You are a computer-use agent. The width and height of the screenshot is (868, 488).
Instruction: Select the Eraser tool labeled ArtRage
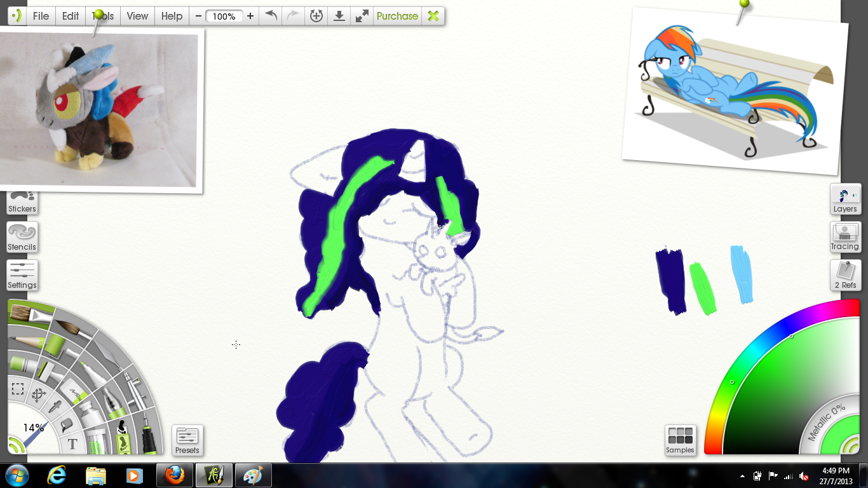73,391
